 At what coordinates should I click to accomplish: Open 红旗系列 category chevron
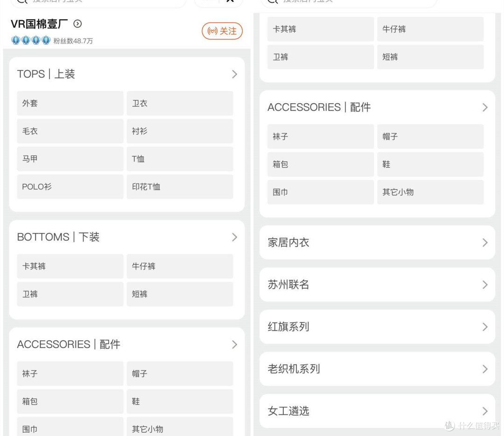coord(485,327)
